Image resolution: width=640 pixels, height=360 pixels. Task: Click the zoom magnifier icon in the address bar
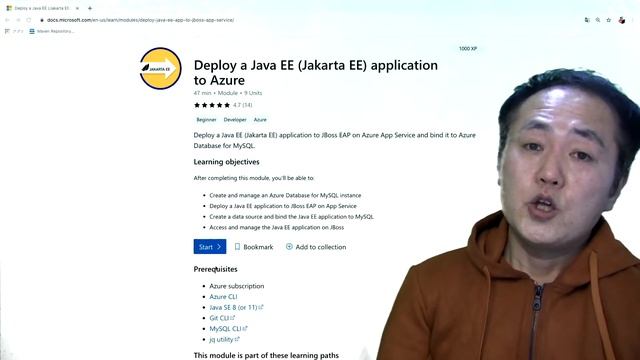(598, 20)
